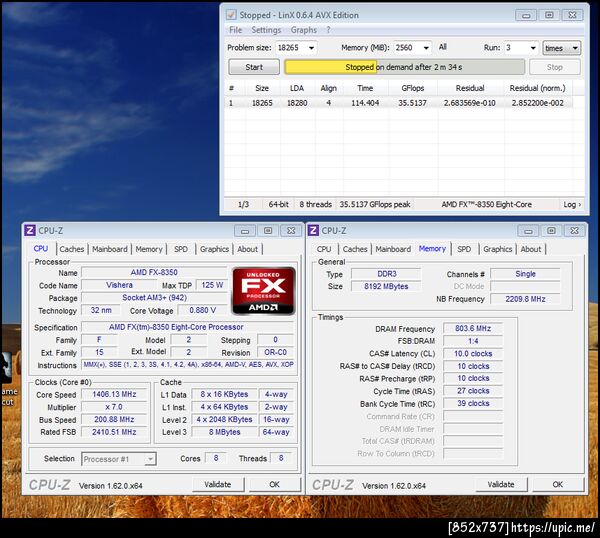Open the Graphs menu in LinX
The image size is (600, 538).
tap(304, 30)
